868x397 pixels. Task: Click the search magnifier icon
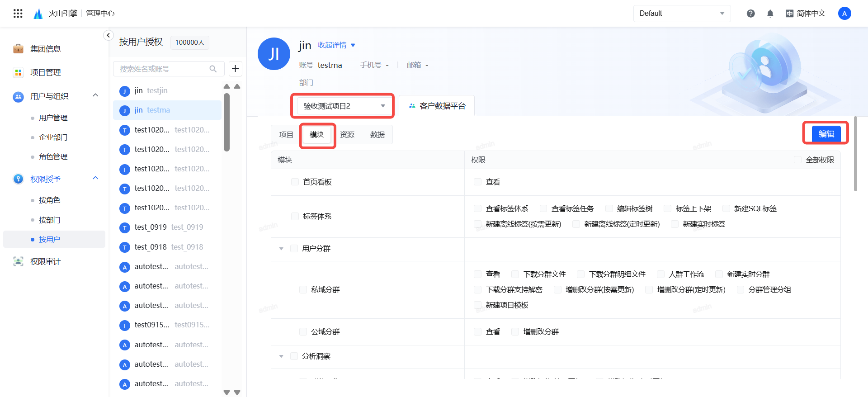(213, 69)
